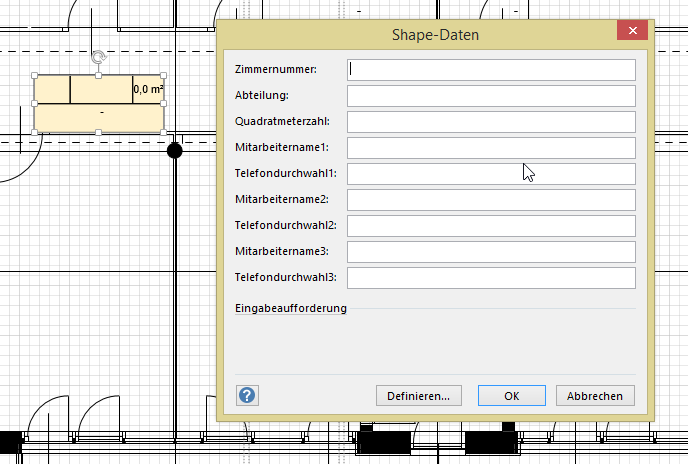Image resolution: width=688 pixels, height=464 pixels.
Task: Click the Mitarbeitername1 text box
Action: coord(491,148)
